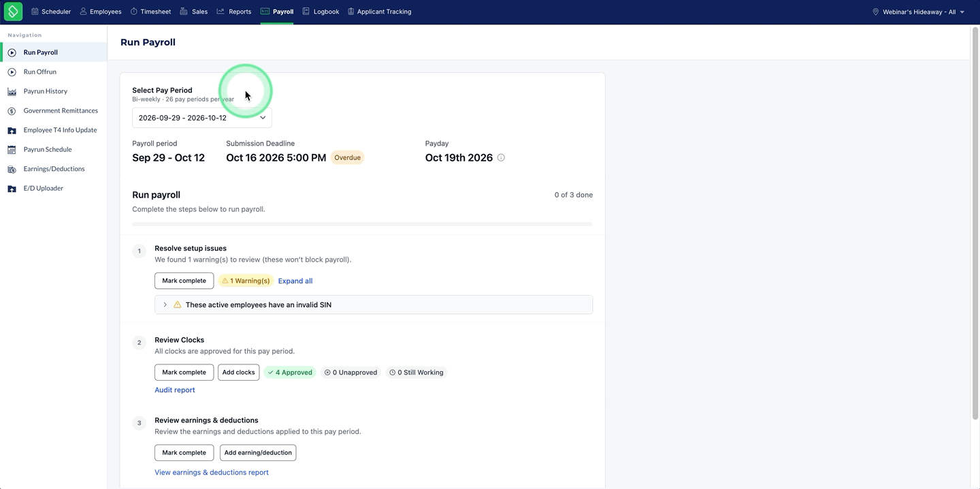Mark Review Clocks step complete
This screenshot has height=489, width=980.
point(184,373)
